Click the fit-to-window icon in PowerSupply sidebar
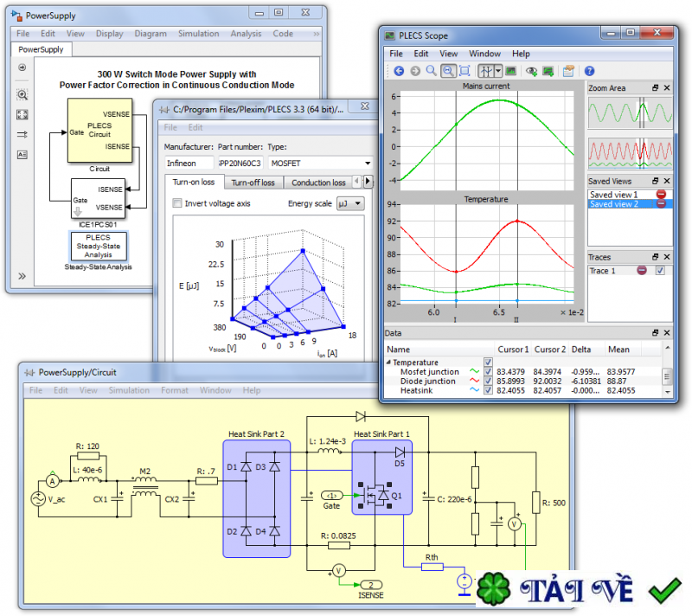This screenshot has width=692, height=616. pos(22,114)
